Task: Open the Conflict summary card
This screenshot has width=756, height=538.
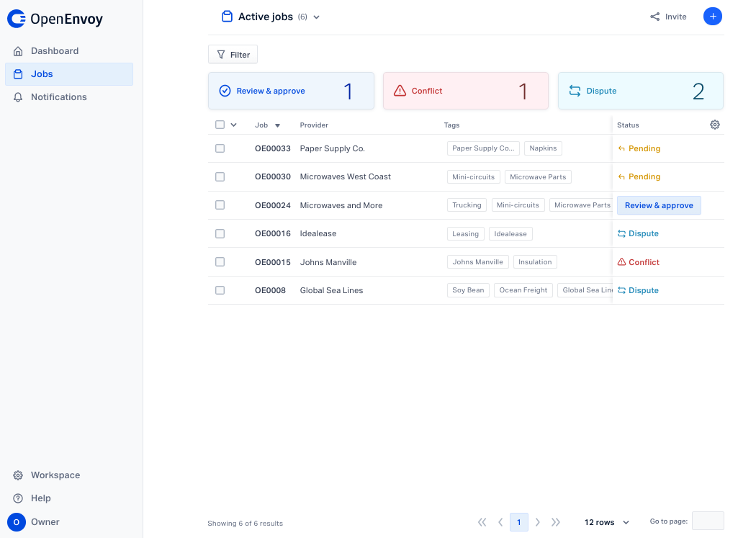Action: 466,91
